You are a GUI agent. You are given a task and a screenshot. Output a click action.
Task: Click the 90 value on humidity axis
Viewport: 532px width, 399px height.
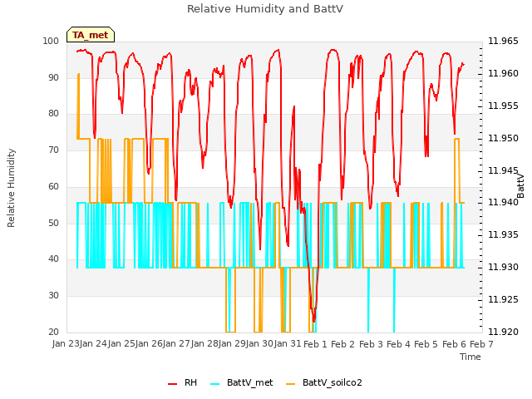point(53,77)
